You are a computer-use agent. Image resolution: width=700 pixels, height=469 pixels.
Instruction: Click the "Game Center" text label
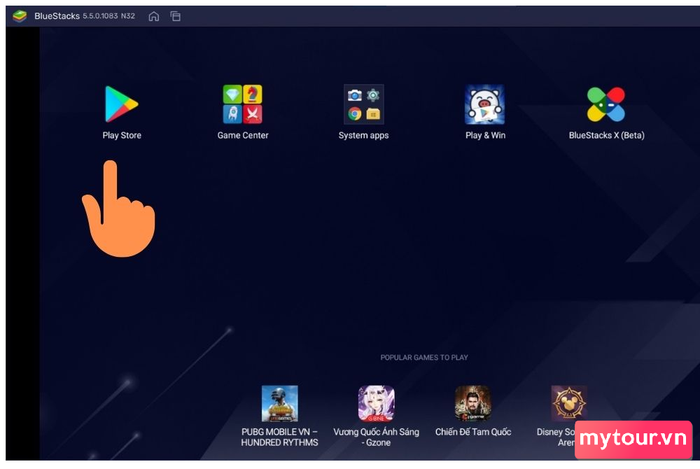243,135
